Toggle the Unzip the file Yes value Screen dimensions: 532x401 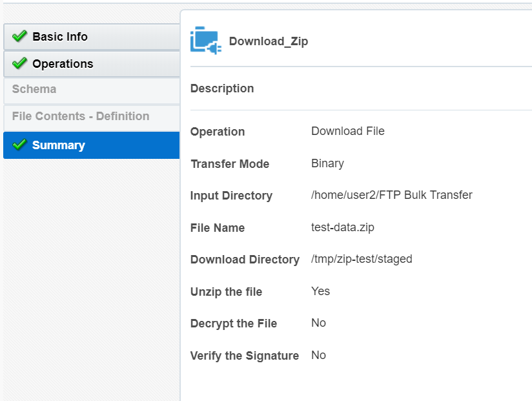[x=320, y=291]
